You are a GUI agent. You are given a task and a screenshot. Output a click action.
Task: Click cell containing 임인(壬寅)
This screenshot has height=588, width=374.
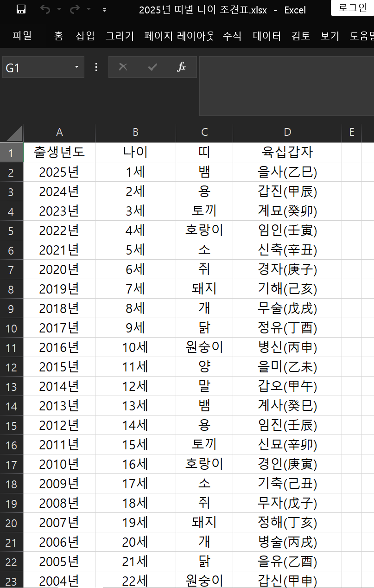coord(287,230)
